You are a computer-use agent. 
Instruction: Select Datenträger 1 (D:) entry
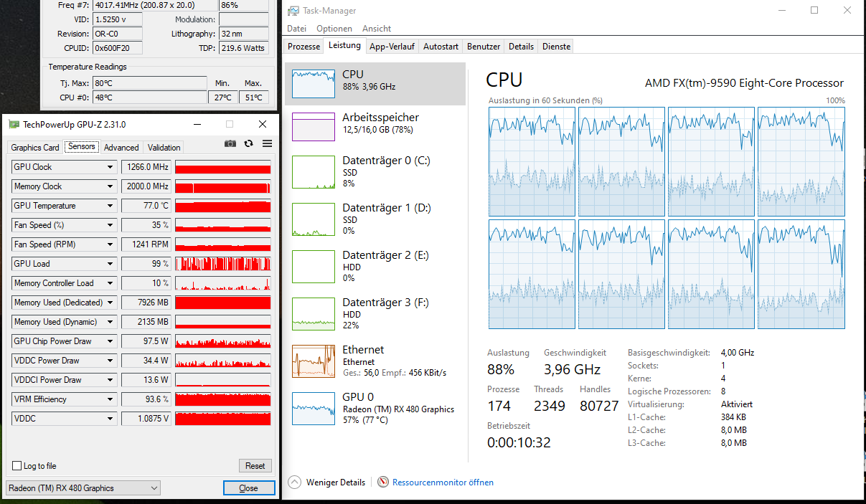pyautogui.click(x=375, y=220)
